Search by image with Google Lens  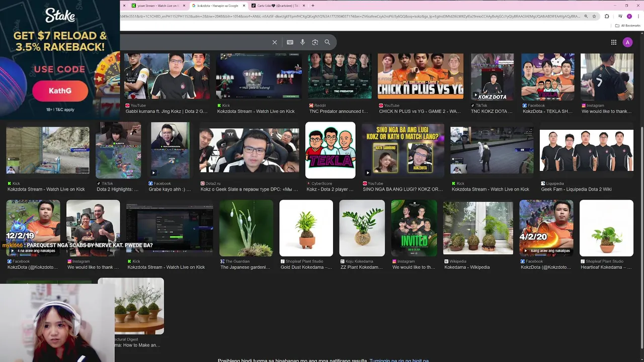pyautogui.click(x=315, y=42)
